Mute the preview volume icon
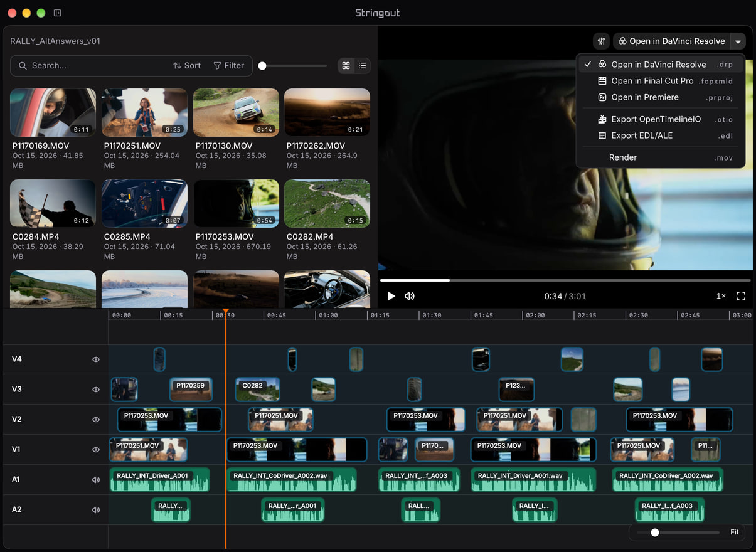The height and width of the screenshot is (552, 756). pyautogui.click(x=410, y=296)
